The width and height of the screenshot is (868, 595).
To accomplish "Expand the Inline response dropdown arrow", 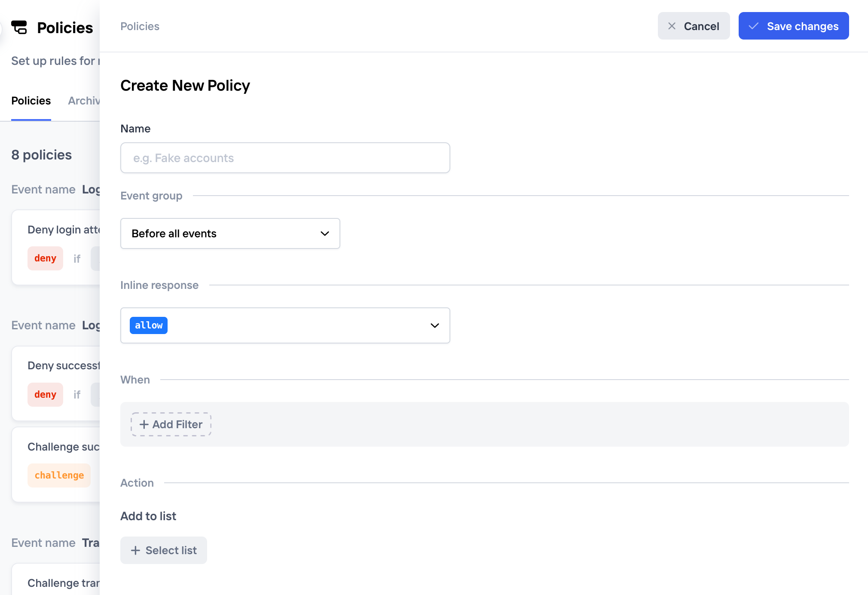I will tap(434, 325).
